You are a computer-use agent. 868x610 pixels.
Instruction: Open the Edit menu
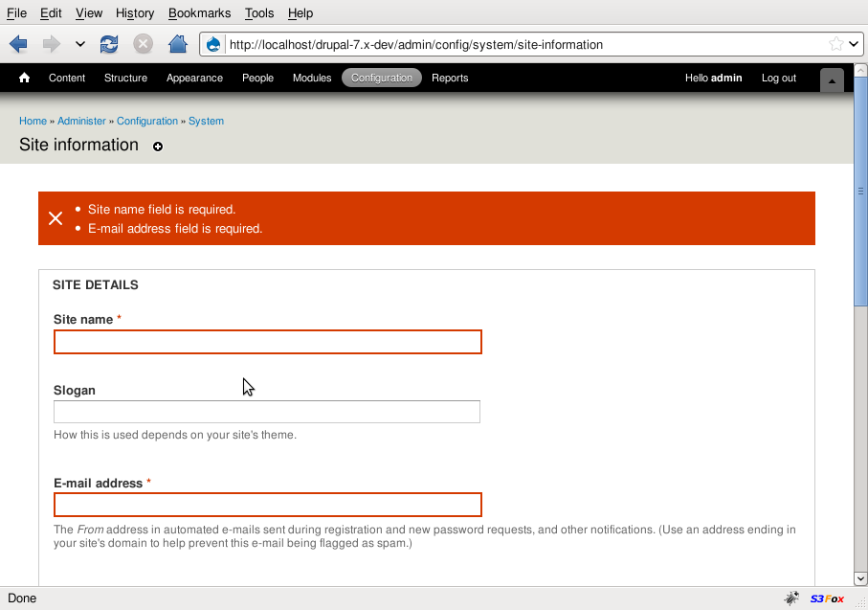[51, 12]
